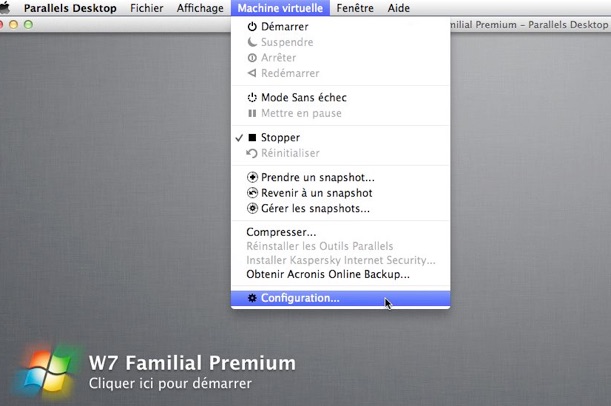The width and height of the screenshot is (611, 406).
Task: Click the window title bar text Parallels Desktop
Action: pos(568,25)
